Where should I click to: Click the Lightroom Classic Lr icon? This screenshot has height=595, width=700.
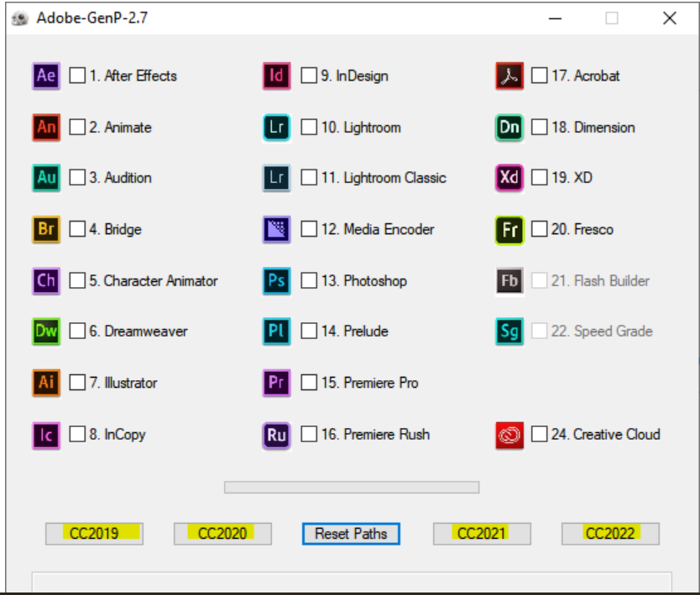(277, 178)
